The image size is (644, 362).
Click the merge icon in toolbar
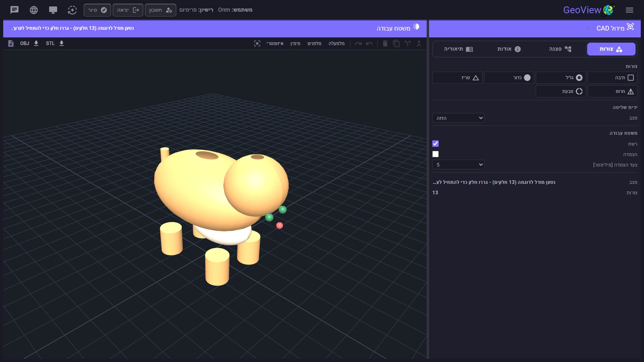coord(419,43)
